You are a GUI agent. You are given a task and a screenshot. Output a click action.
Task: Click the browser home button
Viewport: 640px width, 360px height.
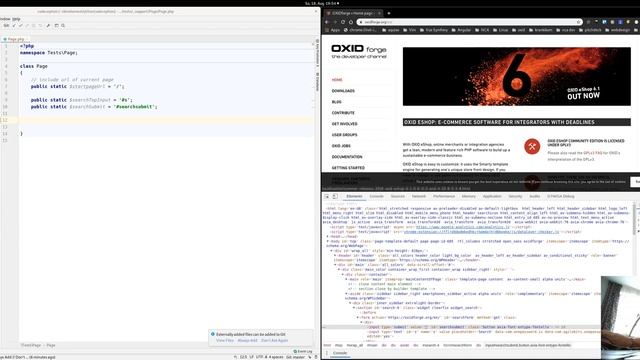point(351,22)
